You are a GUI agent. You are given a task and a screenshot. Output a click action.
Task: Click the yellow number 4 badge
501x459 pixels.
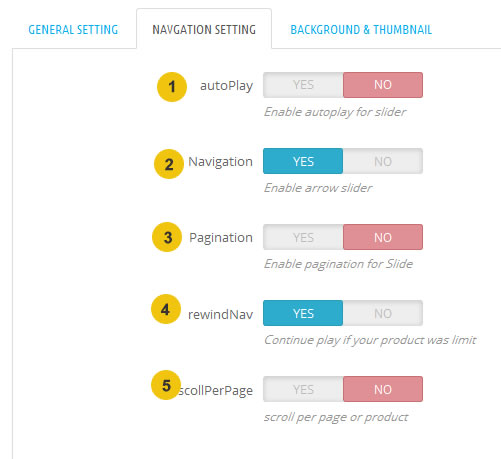point(166,309)
